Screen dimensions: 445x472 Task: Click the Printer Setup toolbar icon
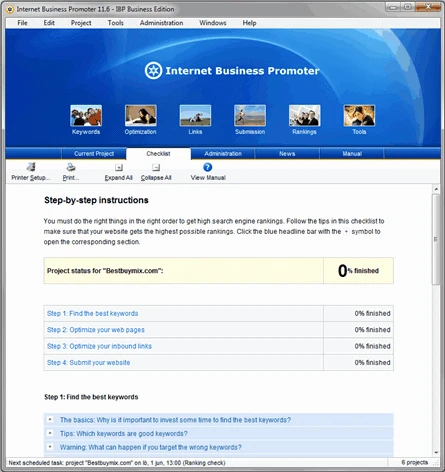pyautogui.click(x=31, y=167)
